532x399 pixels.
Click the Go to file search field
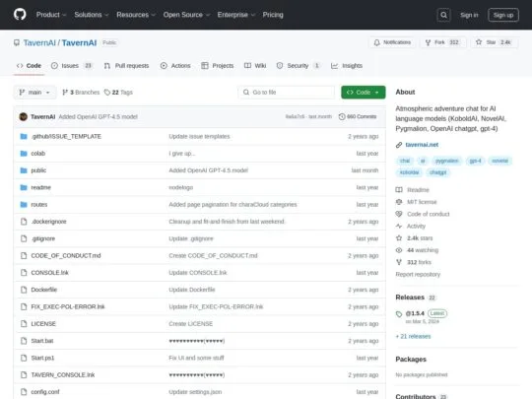coord(287,93)
